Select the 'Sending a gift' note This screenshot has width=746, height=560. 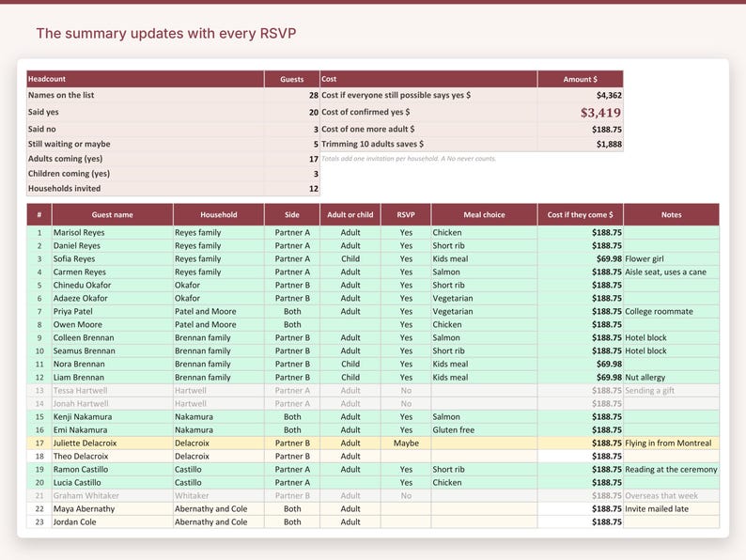pos(649,390)
